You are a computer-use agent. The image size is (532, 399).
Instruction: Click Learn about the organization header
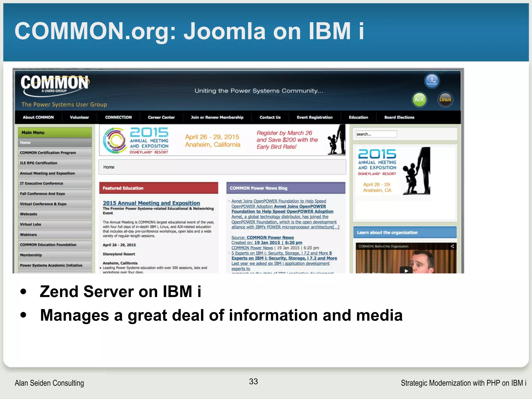click(x=405, y=232)
